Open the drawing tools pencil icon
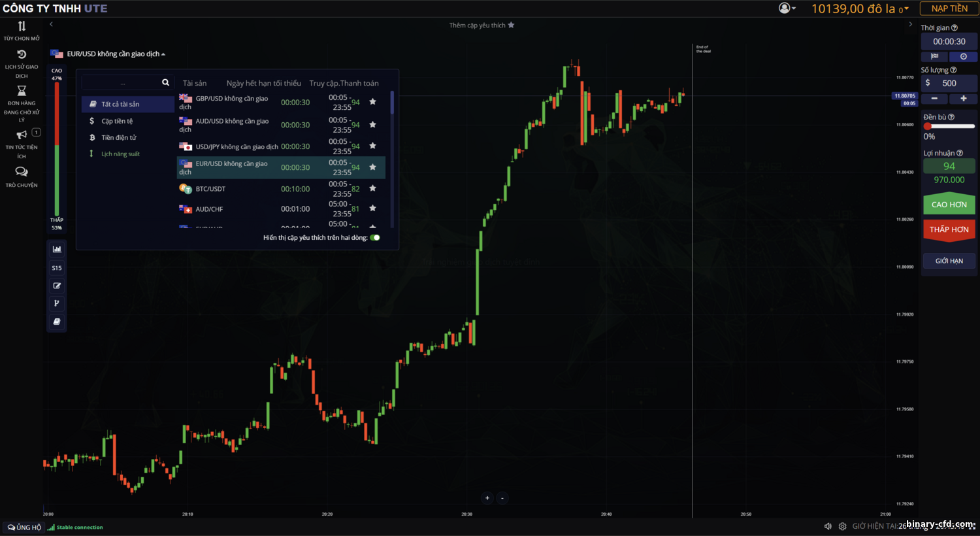 57,286
